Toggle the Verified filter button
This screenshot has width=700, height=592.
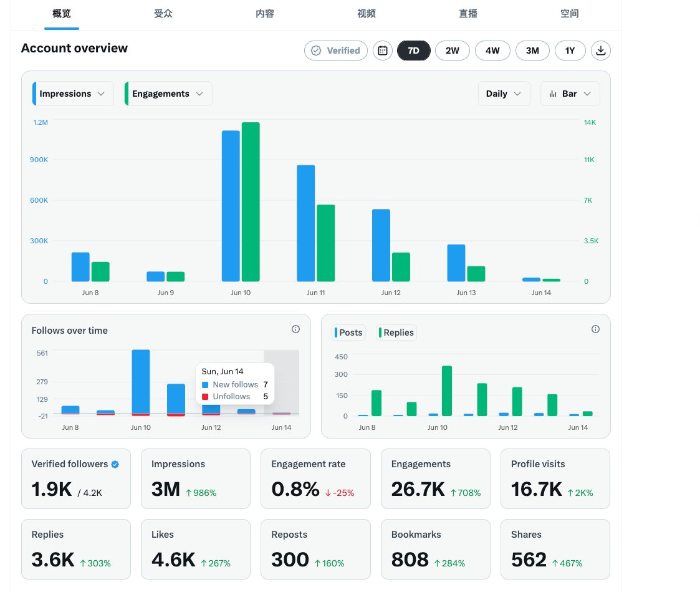[336, 51]
